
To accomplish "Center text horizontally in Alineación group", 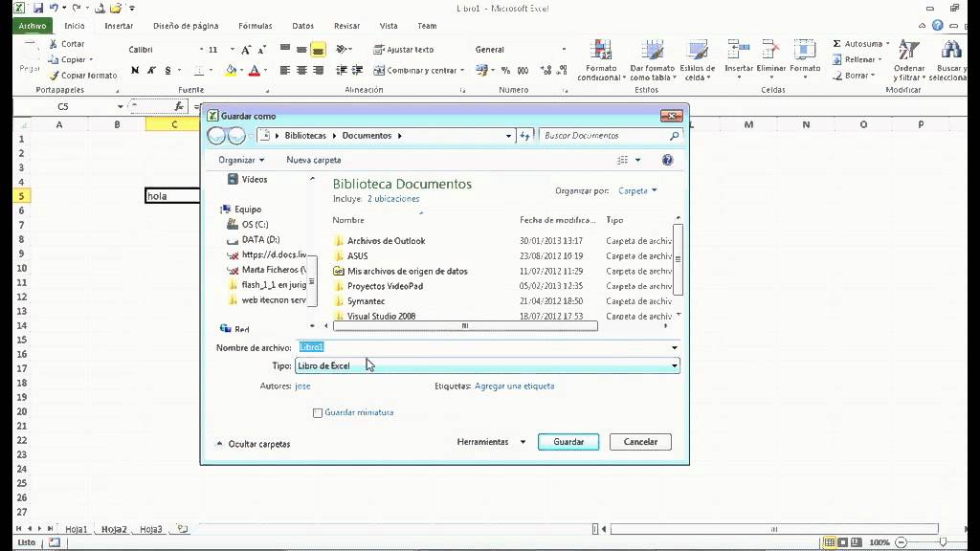I will point(301,71).
